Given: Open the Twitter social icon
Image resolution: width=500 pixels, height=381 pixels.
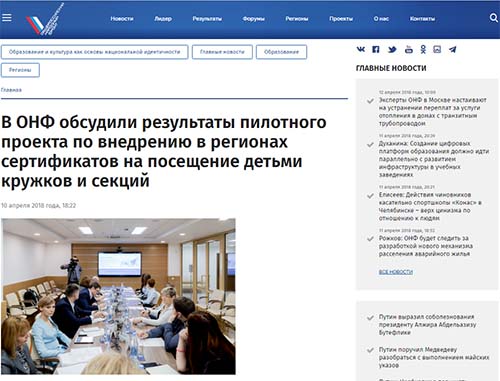Looking at the screenshot, I should click(x=392, y=50).
